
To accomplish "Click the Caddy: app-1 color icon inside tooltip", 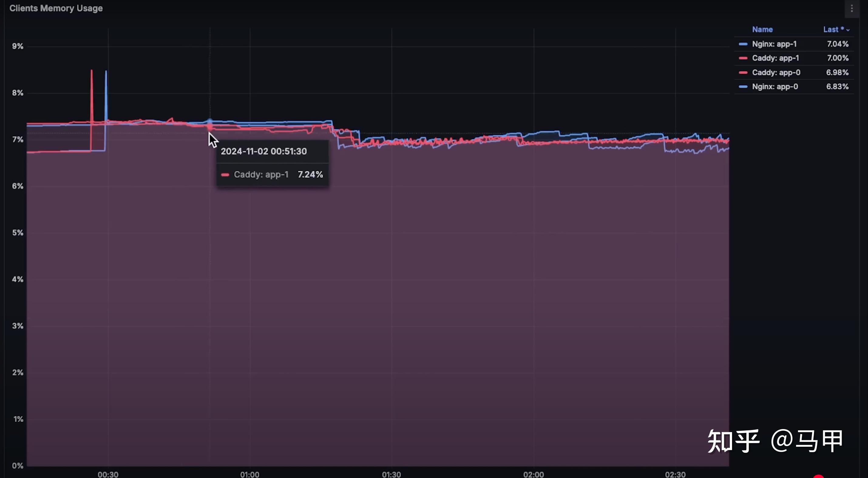I will click(225, 174).
